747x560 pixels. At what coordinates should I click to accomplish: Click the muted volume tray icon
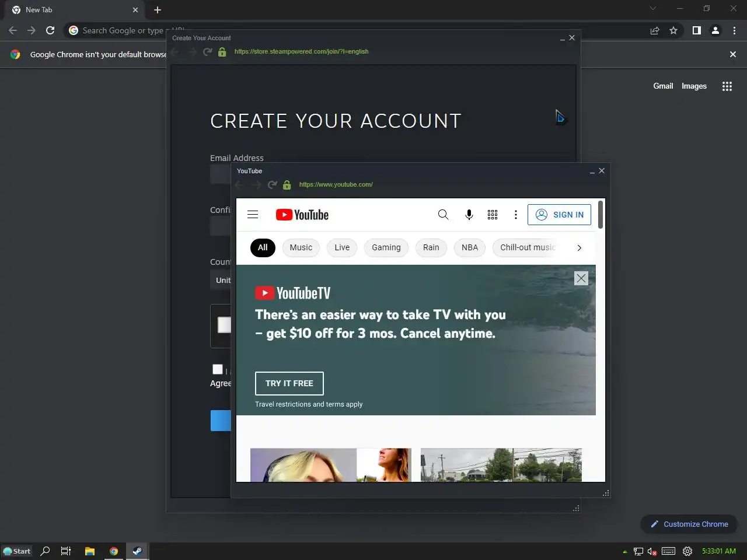[x=652, y=551]
